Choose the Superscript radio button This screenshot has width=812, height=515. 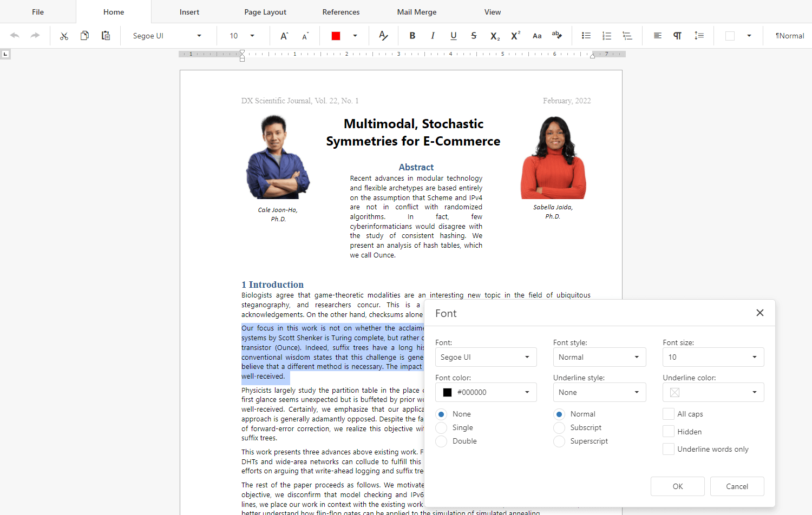click(x=559, y=441)
